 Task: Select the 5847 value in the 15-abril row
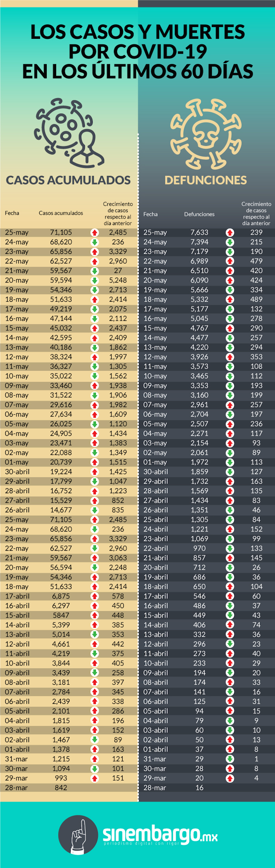(x=61, y=615)
